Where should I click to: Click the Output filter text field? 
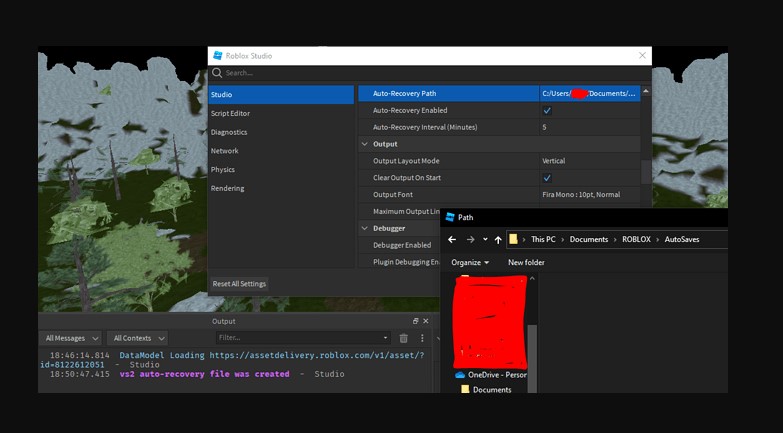pyautogui.click(x=299, y=338)
